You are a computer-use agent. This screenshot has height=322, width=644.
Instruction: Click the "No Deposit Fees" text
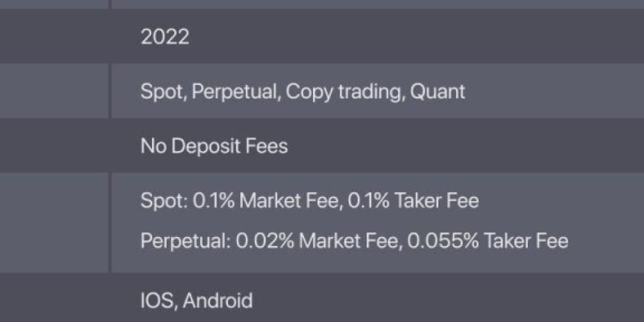point(214,147)
